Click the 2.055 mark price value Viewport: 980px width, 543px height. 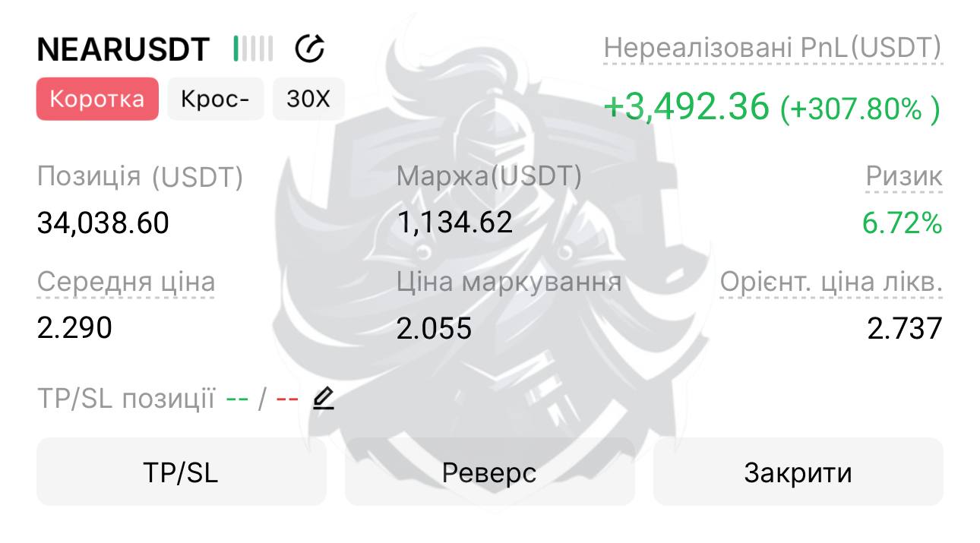click(434, 328)
